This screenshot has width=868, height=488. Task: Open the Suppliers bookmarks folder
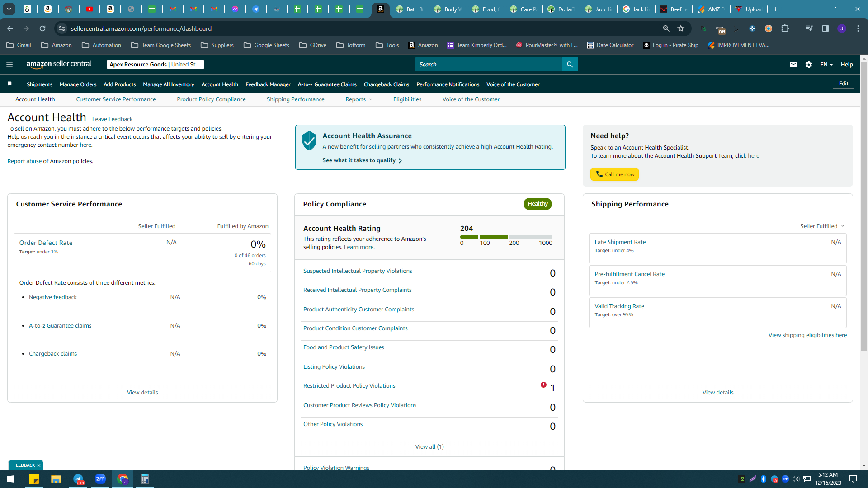coord(217,45)
